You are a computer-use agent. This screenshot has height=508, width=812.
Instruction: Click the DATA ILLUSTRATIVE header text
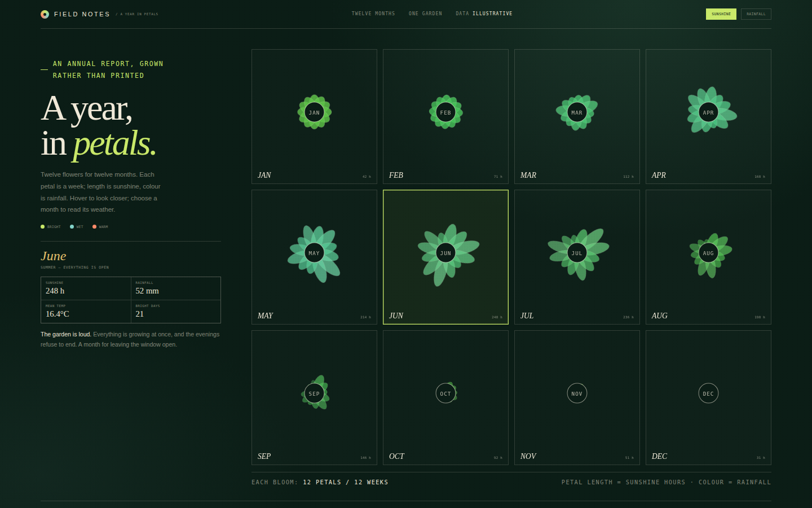(484, 14)
